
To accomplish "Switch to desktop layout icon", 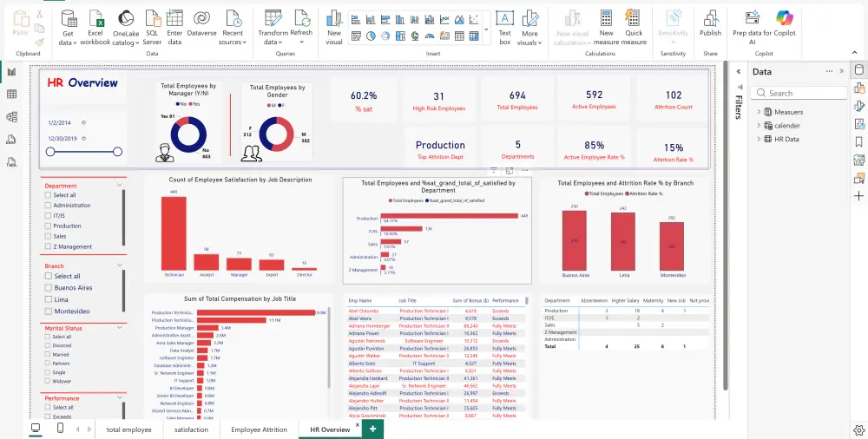I will [x=36, y=428].
